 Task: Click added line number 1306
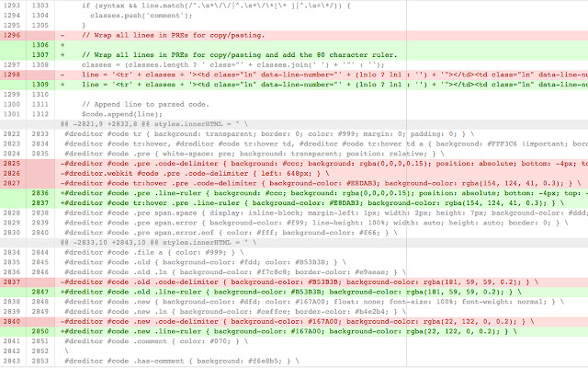40,44
